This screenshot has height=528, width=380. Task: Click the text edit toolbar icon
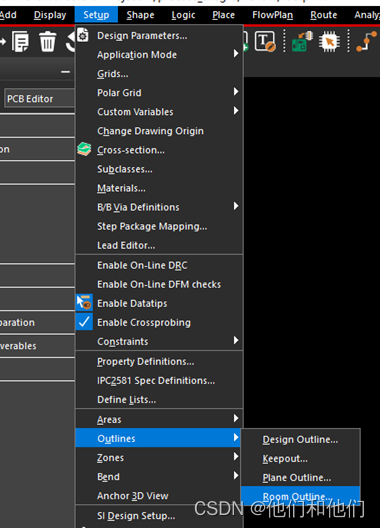coord(265,41)
